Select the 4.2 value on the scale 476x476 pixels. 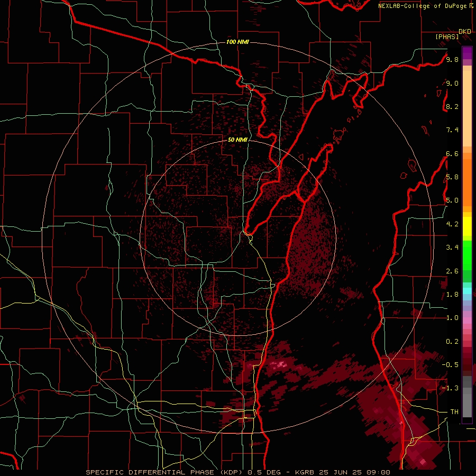pos(452,224)
